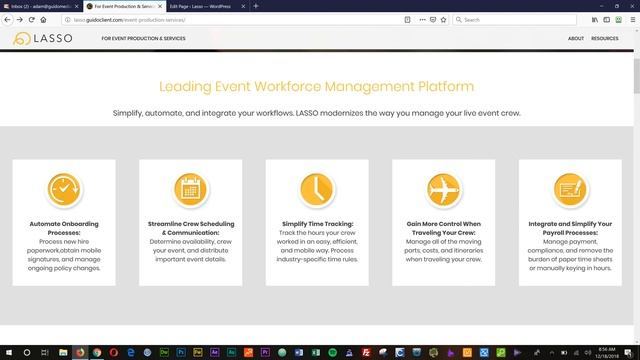Show hidden system tray icons

click(x=551, y=353)
